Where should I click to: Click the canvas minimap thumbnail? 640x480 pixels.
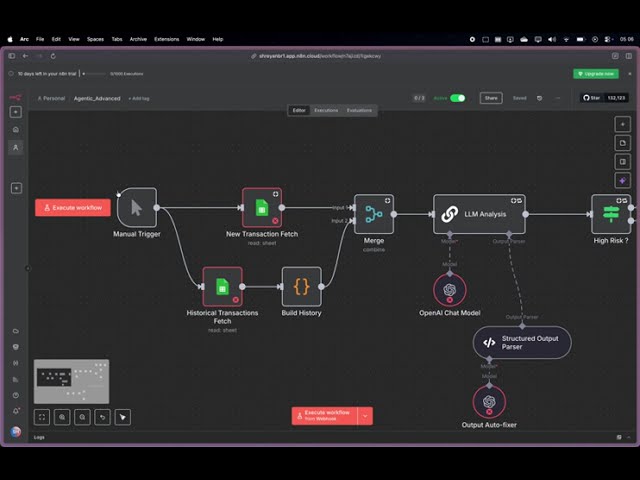tap(71, 381)
